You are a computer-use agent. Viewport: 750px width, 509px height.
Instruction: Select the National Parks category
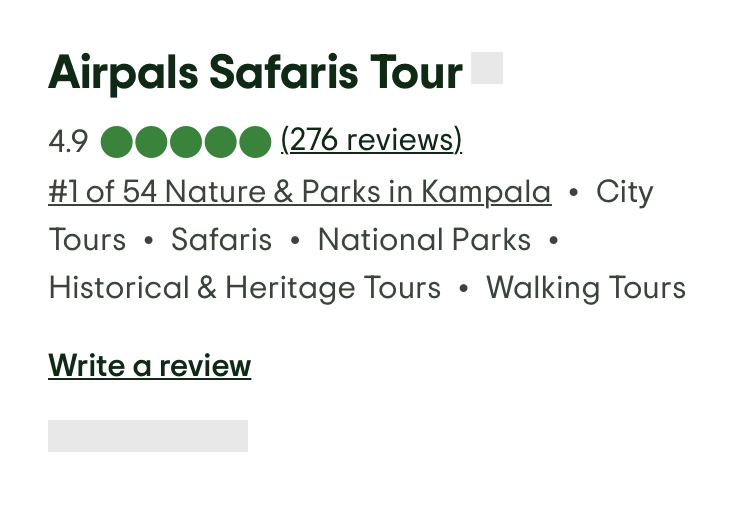point(424,240)
